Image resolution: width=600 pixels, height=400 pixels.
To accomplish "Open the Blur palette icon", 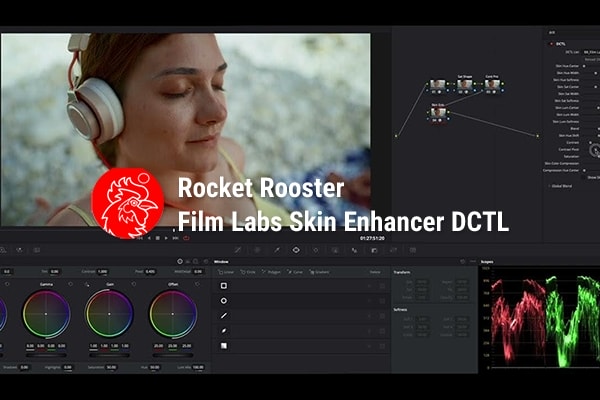I will coord(355,250).
